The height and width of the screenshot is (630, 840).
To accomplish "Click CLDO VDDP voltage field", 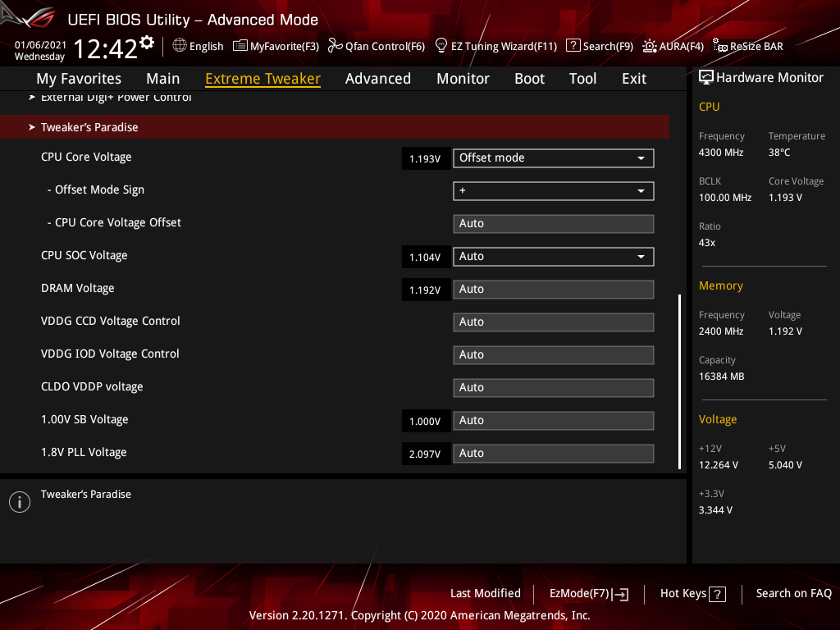I will tap(554, 388).
